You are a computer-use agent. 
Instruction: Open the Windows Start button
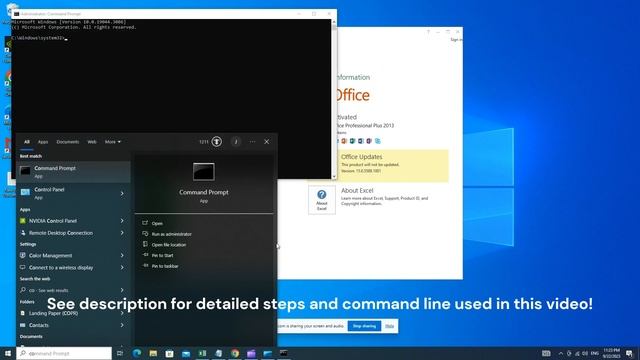(8, 353)
